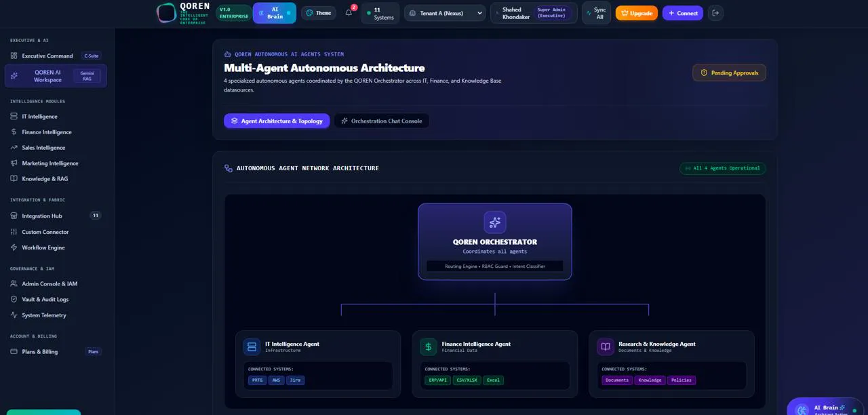Click the QOREN Orchestrator sparkle icon
The height and width of the screenshot is (415, 868).
tap(495, 222)
